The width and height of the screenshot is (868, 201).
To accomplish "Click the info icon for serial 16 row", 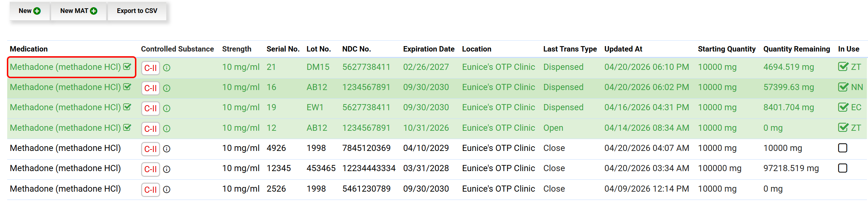I will pos(167,88).
